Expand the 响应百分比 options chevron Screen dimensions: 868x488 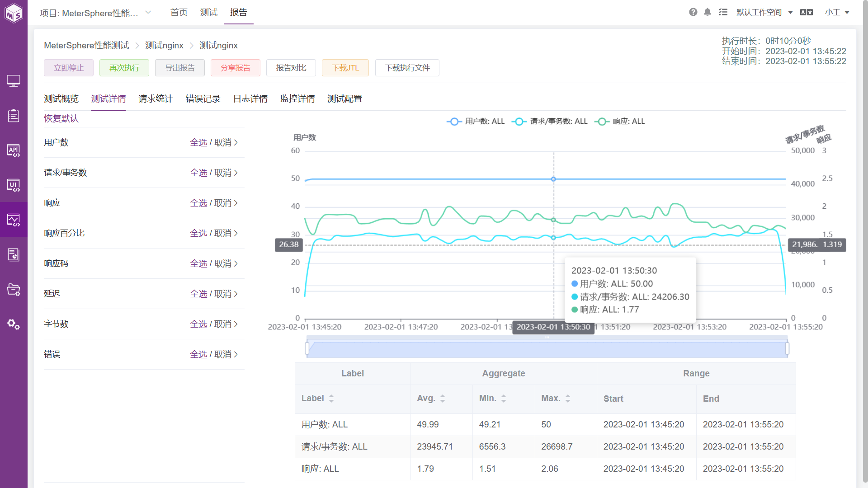coord(236,233)
